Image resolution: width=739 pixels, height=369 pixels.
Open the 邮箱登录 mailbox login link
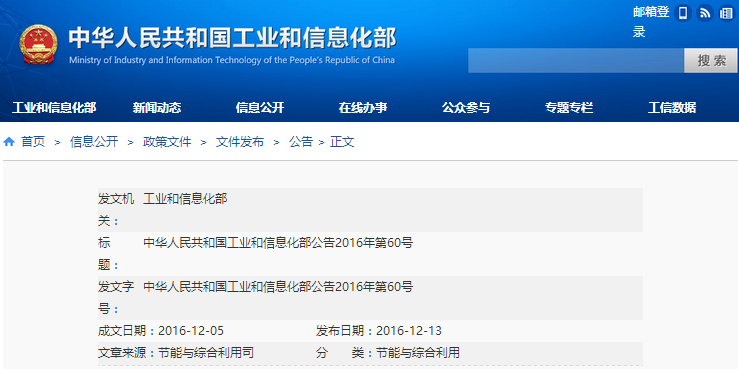coord(651,22)
